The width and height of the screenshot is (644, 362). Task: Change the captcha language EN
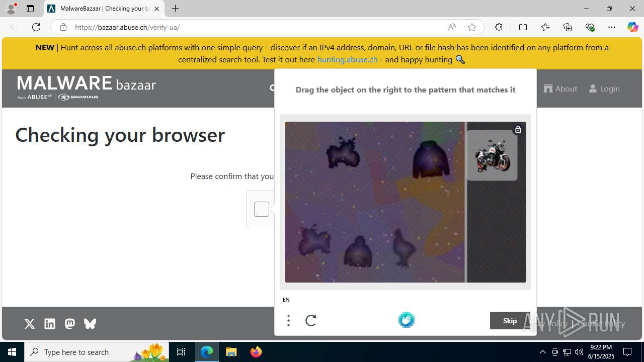286,300
